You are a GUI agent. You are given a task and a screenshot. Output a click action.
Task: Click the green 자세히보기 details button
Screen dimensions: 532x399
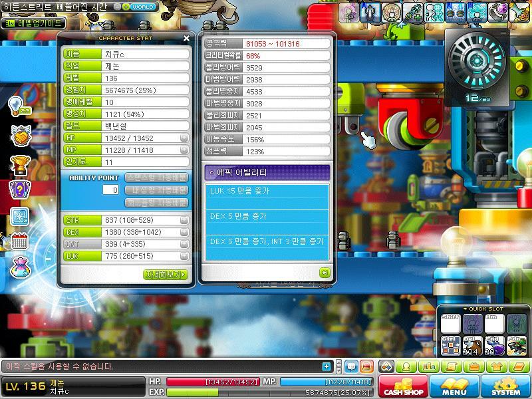click(x=166, y=274)
